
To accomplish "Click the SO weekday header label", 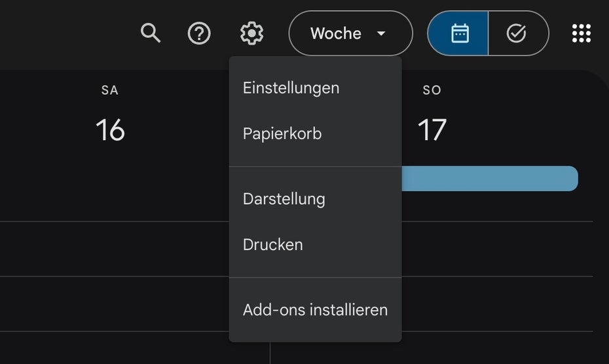I will click(x=432, y=90).
